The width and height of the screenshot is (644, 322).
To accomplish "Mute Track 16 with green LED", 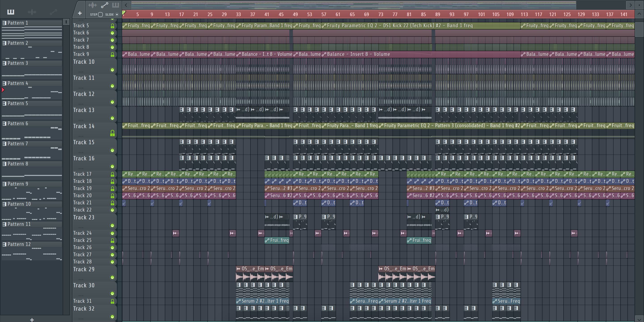I will 112,167.
